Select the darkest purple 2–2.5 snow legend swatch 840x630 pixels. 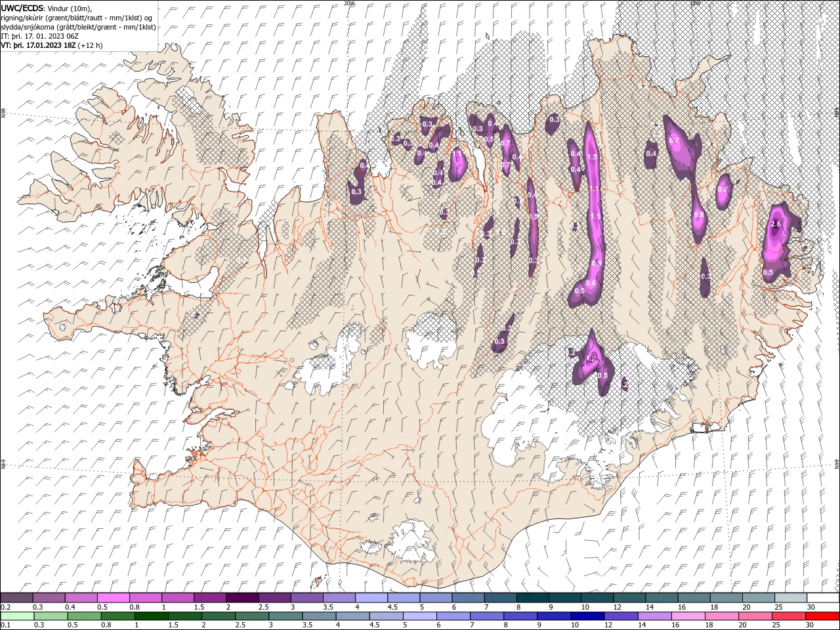(242, 598)
